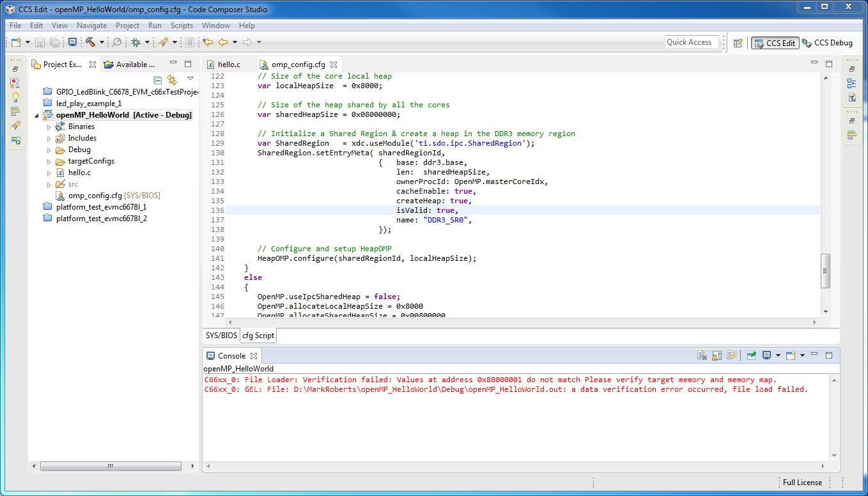Open the Scripts menu
Screen dimensions: 868x496
click(x=182, y=26)
